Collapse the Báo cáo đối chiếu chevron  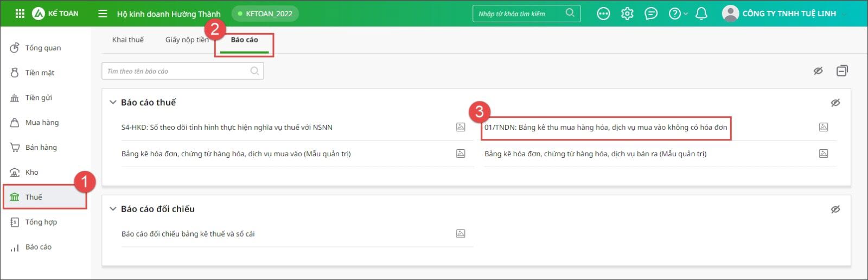[113, 209]
